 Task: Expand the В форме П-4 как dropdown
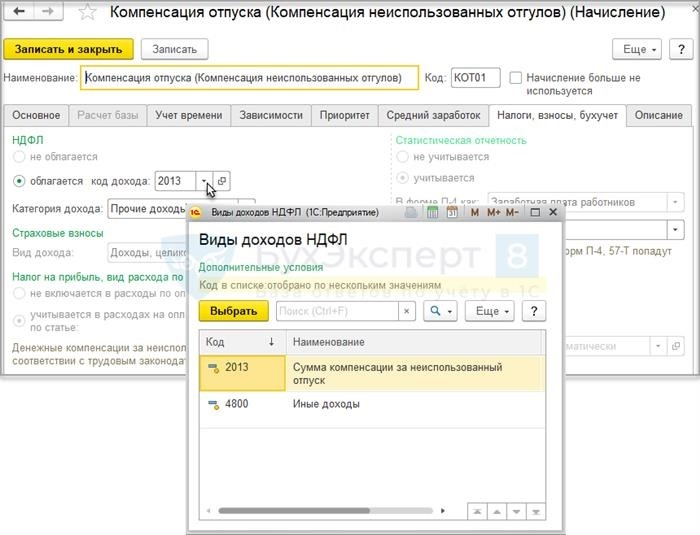(x=675, y=202)
